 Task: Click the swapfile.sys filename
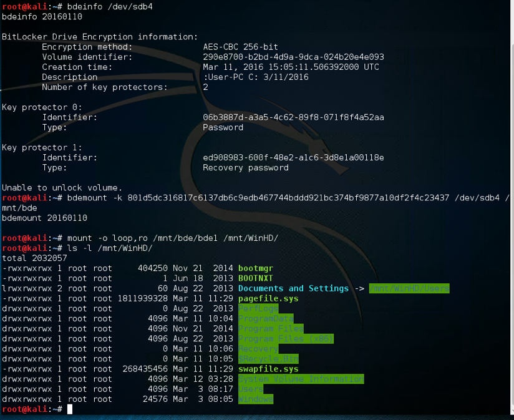268,369
